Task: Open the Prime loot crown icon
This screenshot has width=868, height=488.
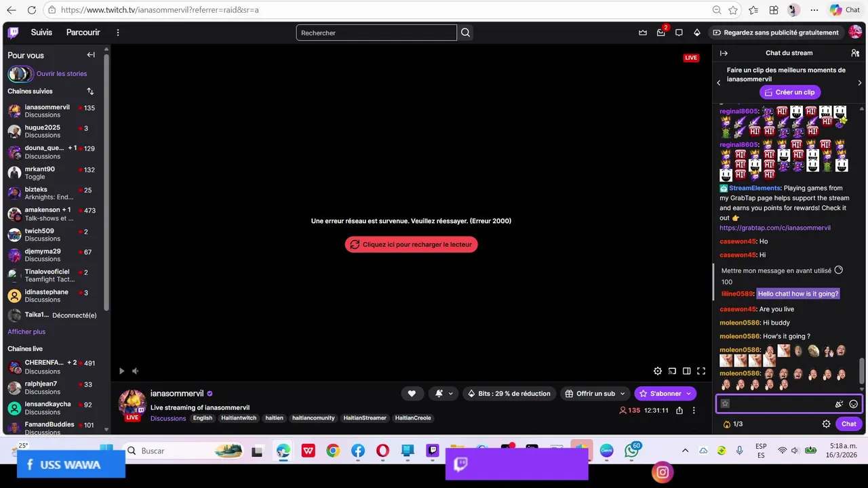Action: (x=643, y=33)
